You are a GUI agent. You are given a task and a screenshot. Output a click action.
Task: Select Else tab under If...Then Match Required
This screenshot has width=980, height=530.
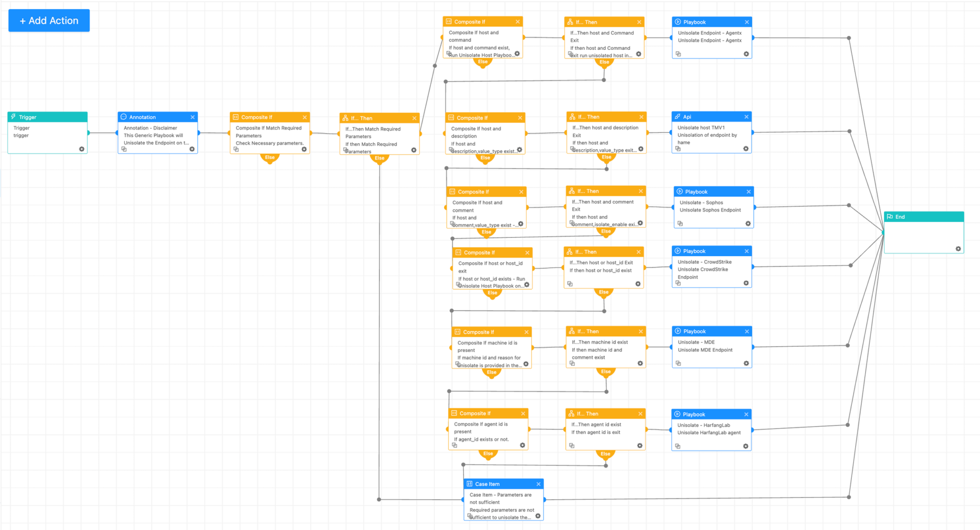coord(379,158)
